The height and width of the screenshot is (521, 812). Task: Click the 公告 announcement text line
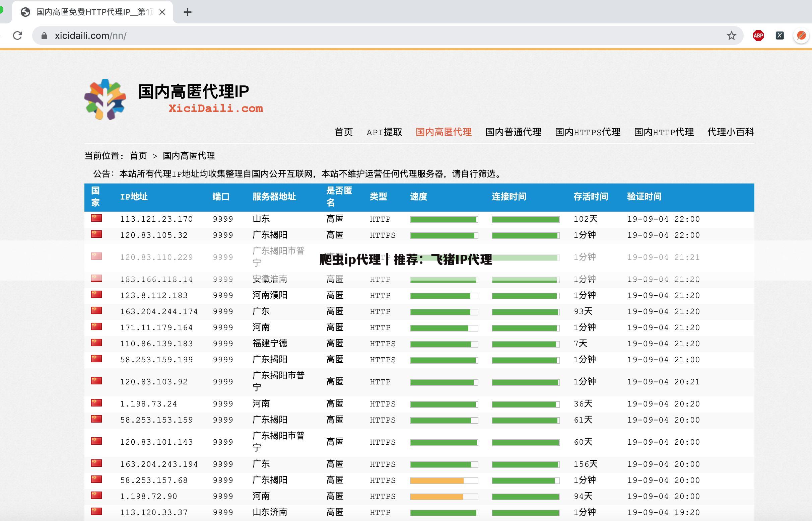298,174
